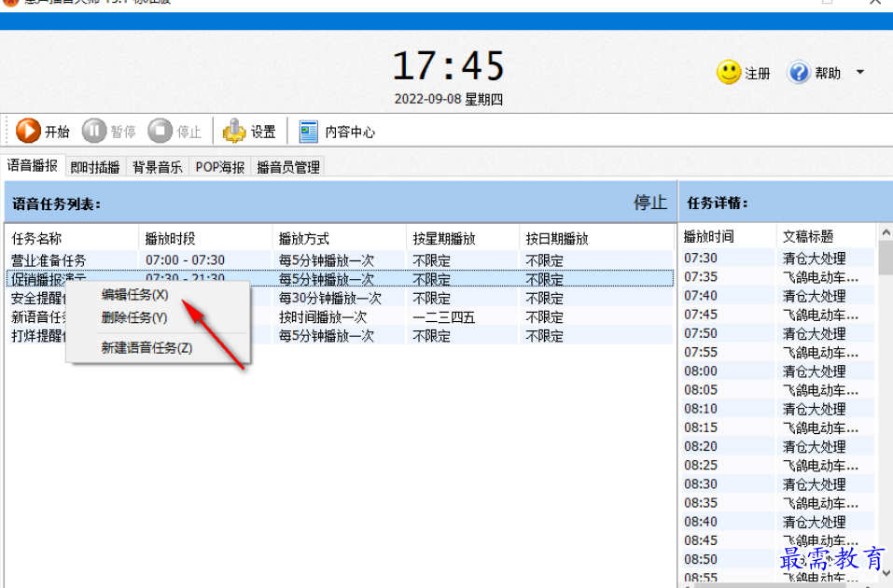Click the blue 帮助 help icon
This screenshot has width=893, height=588.
pos(801,72)
